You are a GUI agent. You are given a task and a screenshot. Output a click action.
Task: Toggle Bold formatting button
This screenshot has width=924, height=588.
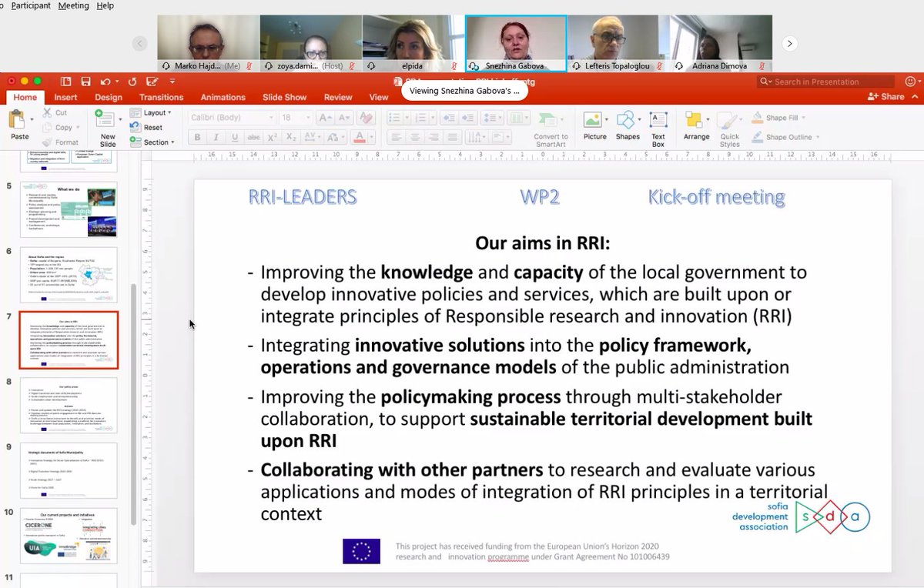[197, 138]
